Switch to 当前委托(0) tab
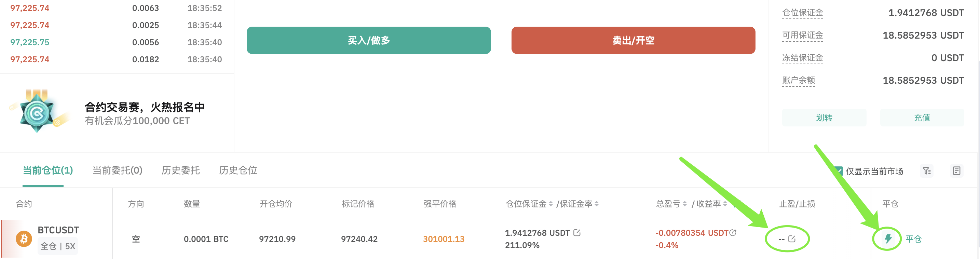 (117, 171)
